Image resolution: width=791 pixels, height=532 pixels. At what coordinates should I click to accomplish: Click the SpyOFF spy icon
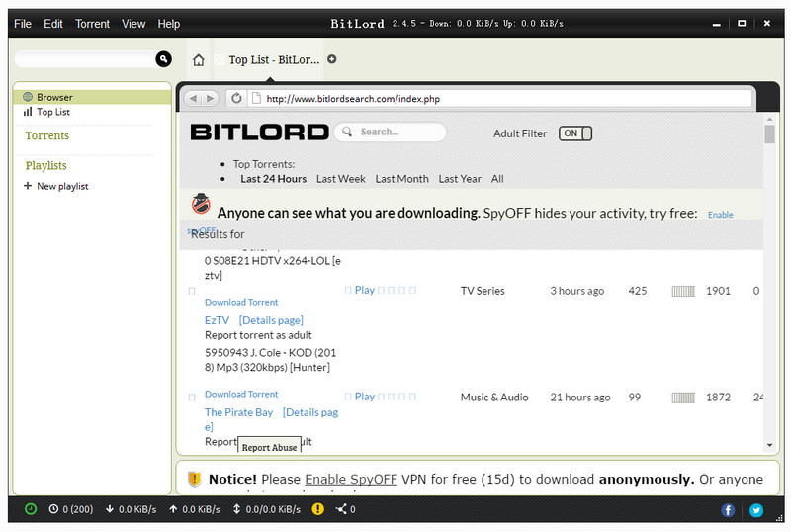(x=201, y=204)
